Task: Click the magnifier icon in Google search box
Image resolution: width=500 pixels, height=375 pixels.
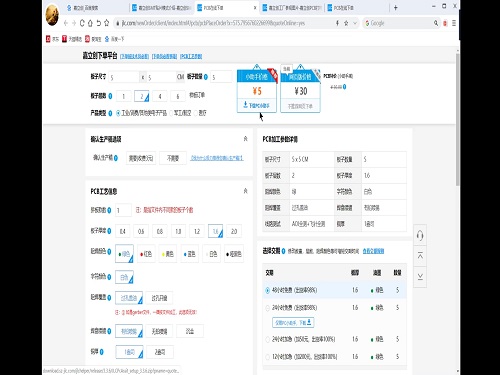Action: [x=436, y=23]
